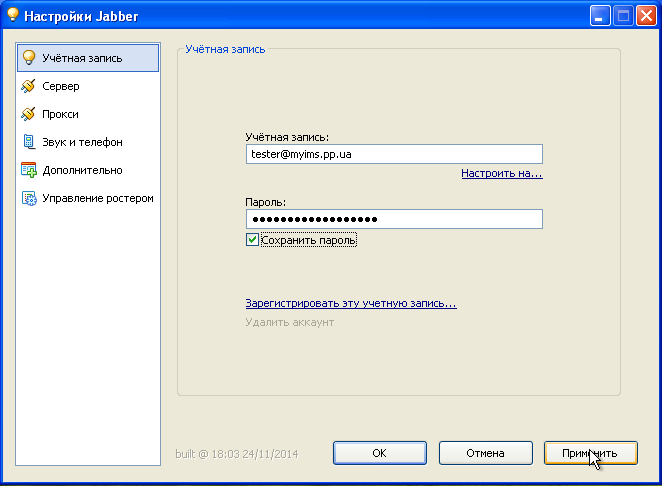Image resolution: width=662 pixels, height=486 pixels.
Task: Click the Зарегистрировать эту учетную запись link
Action: [351, 303]
